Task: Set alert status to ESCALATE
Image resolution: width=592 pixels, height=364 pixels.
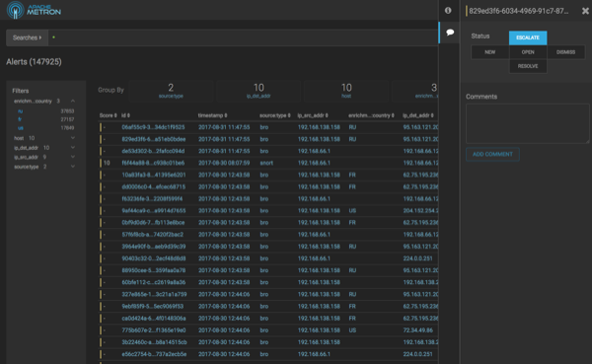Action: (x=528, y=37)
